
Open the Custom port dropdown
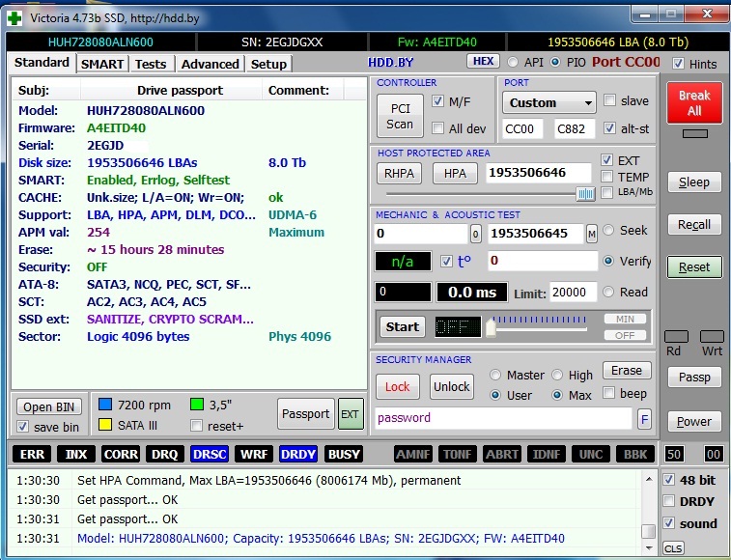pos(549,102)
